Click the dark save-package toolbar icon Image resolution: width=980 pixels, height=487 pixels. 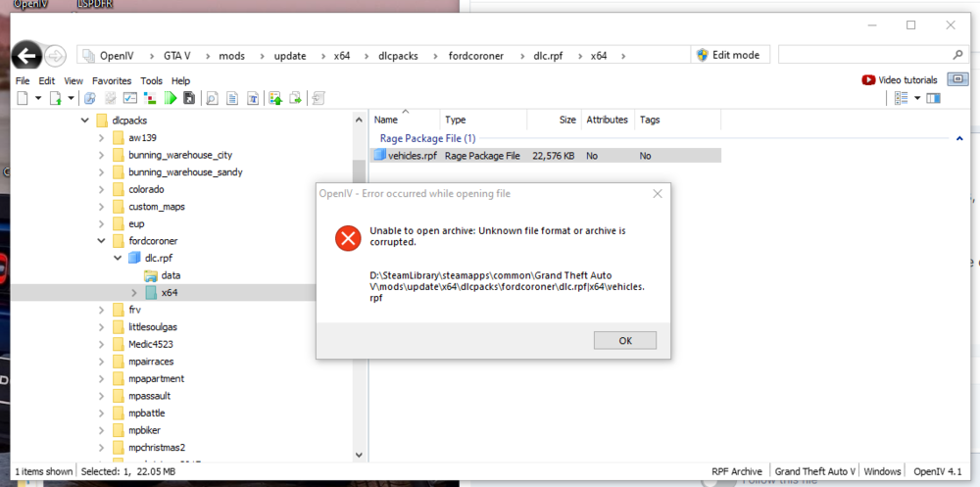point(189,98)
